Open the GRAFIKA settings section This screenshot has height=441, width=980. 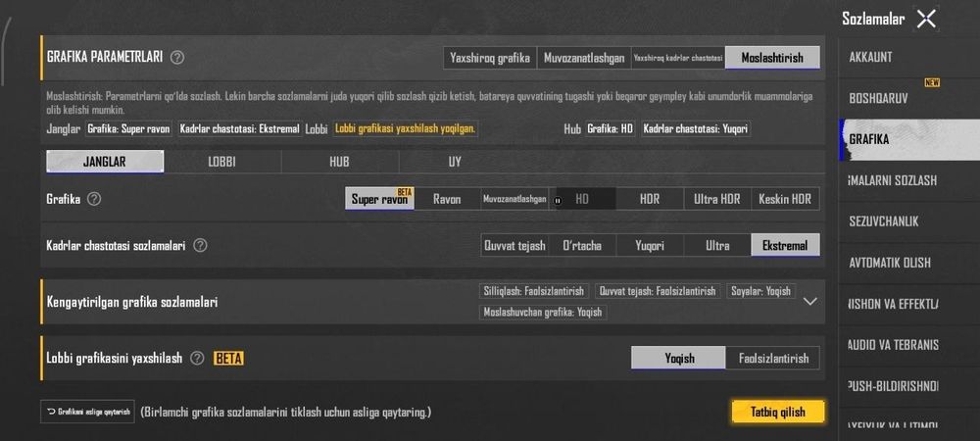click(x=909, y=140)
